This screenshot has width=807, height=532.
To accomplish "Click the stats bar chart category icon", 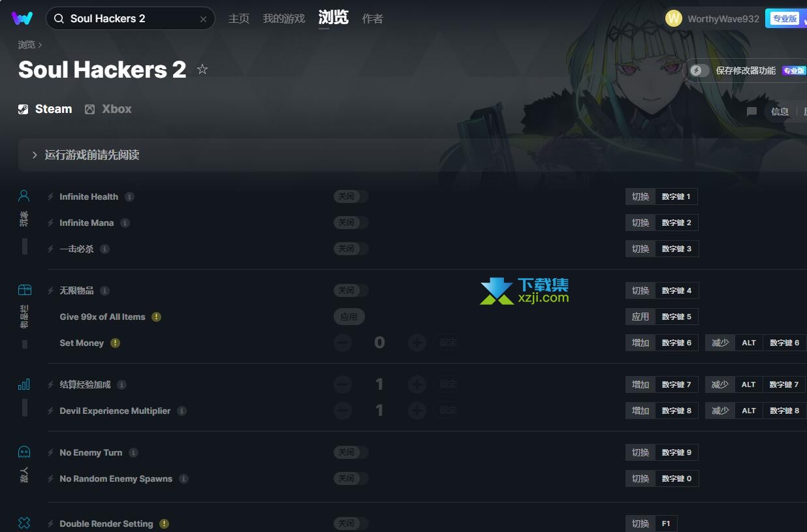I will 24,384.
